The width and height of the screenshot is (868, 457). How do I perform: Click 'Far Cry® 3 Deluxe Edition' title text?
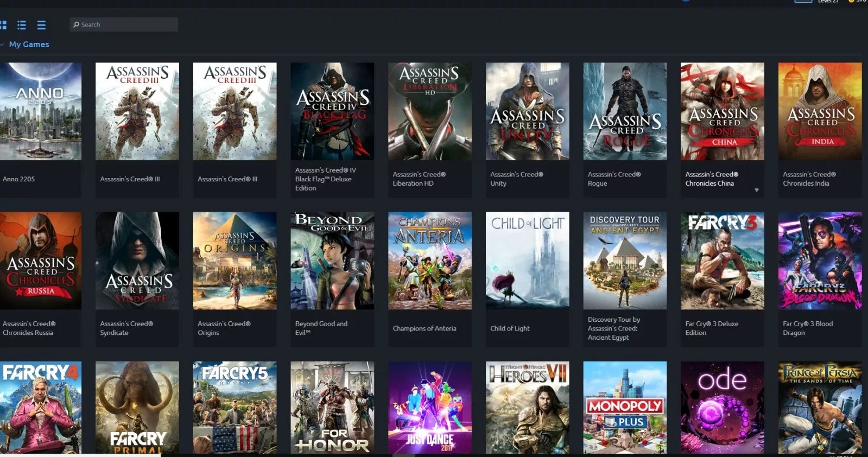[712, 328]
